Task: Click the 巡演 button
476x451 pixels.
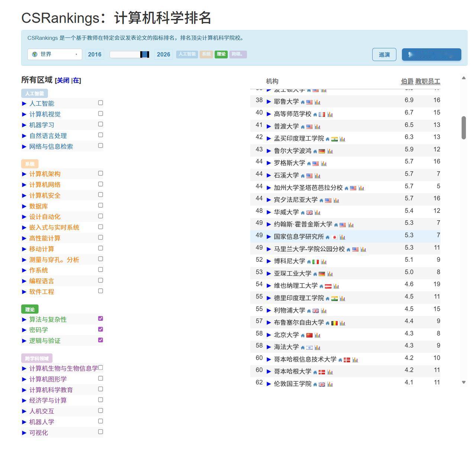Action: coord(384,55)
